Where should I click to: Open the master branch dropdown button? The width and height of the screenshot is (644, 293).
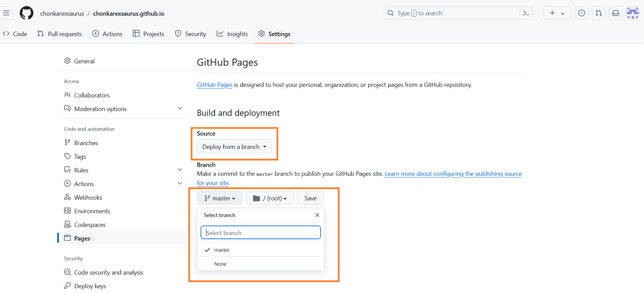220,198
